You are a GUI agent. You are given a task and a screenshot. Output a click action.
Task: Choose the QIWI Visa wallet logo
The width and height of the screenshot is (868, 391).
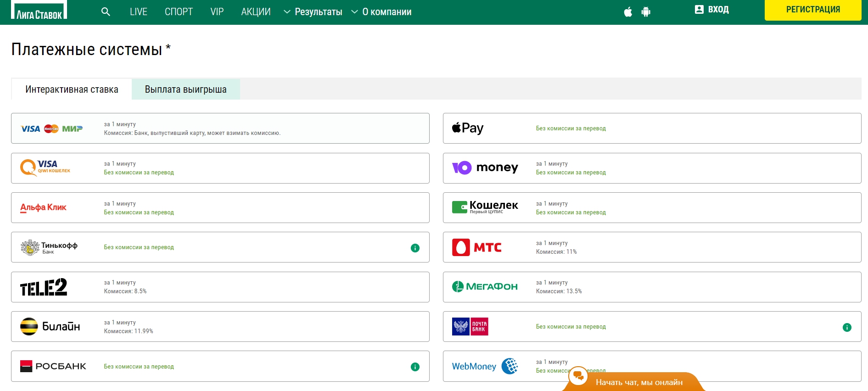(x=45, y=168)
